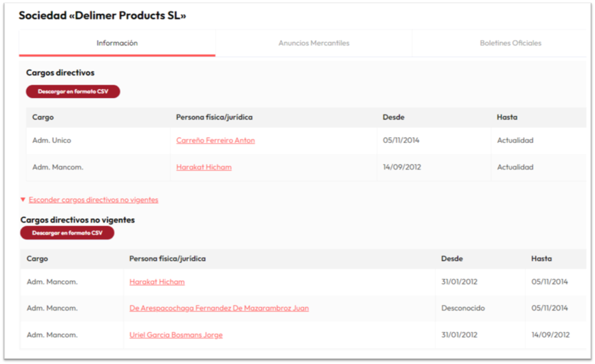Download Cargos directivos as CSV
595x364 pixels.
[x=73, y=91]
